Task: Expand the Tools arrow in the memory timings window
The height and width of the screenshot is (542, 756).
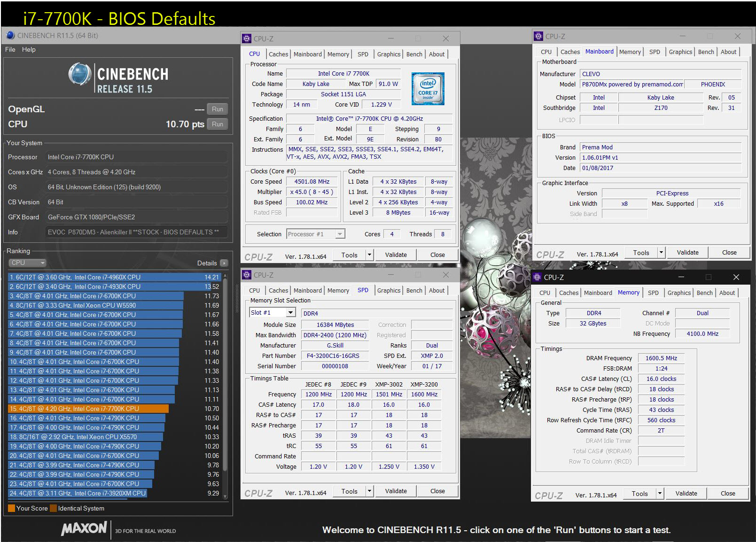Action: 660,493
